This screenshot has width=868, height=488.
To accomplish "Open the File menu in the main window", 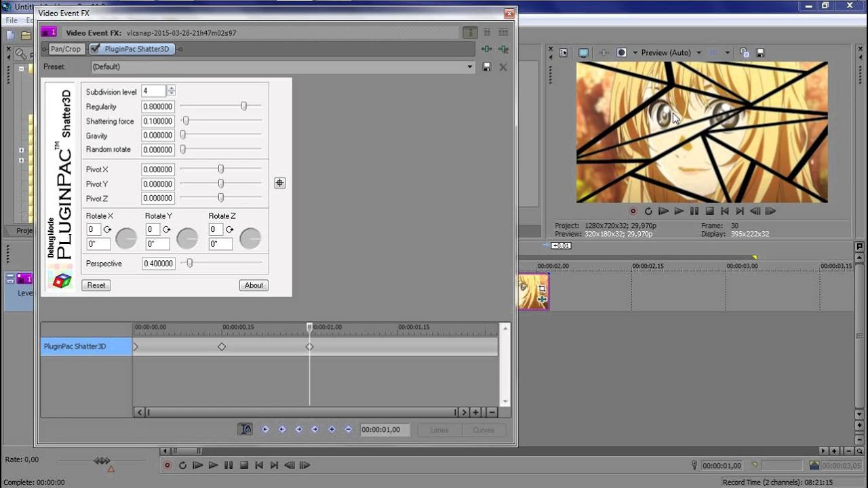I will coord(12,20).
